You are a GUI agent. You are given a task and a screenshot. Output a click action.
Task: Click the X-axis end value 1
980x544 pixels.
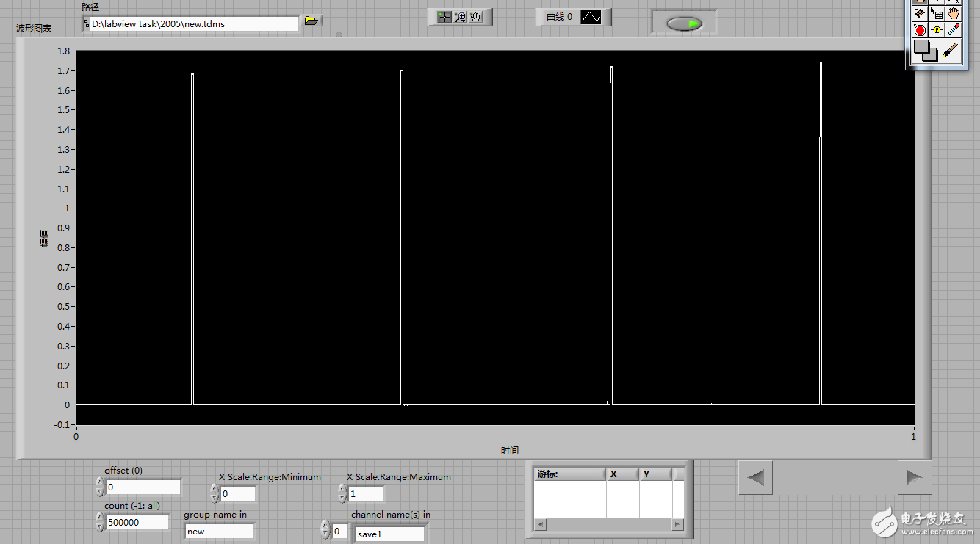(914, 436)
